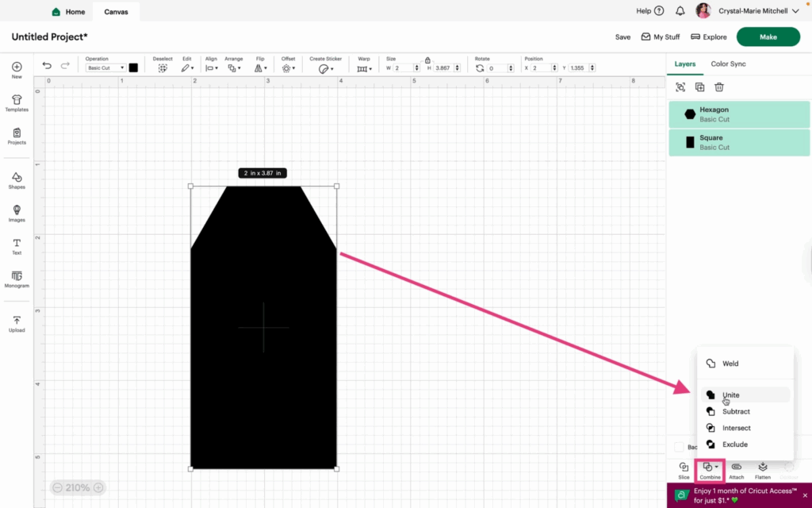Zoom out with the minus icon
The image size is (812, 508).
57,488
